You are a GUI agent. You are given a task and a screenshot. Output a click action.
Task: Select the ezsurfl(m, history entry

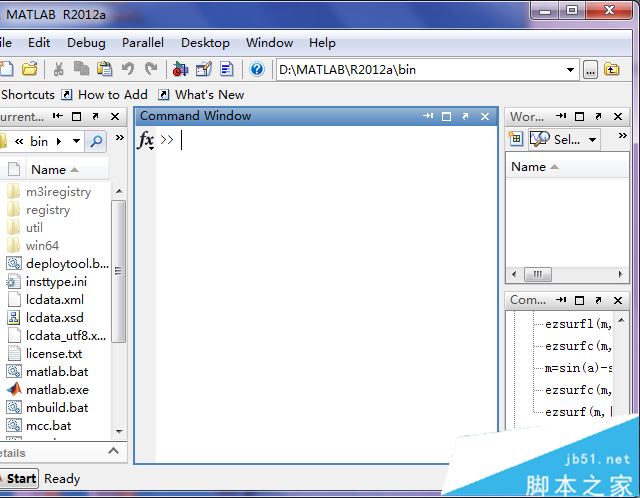578,324
